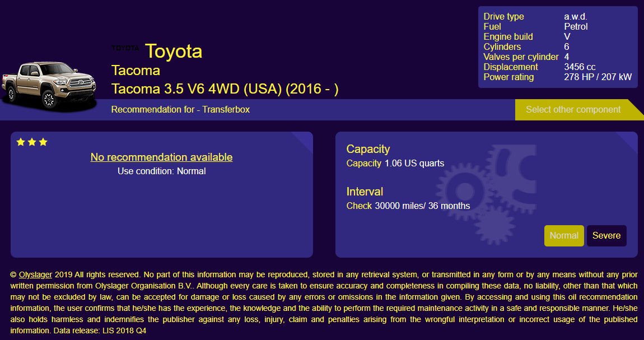The width and height of the screenshot is (644, 340).
Task: Click the Valves per cylinder label
Action: tap(521, 57)
